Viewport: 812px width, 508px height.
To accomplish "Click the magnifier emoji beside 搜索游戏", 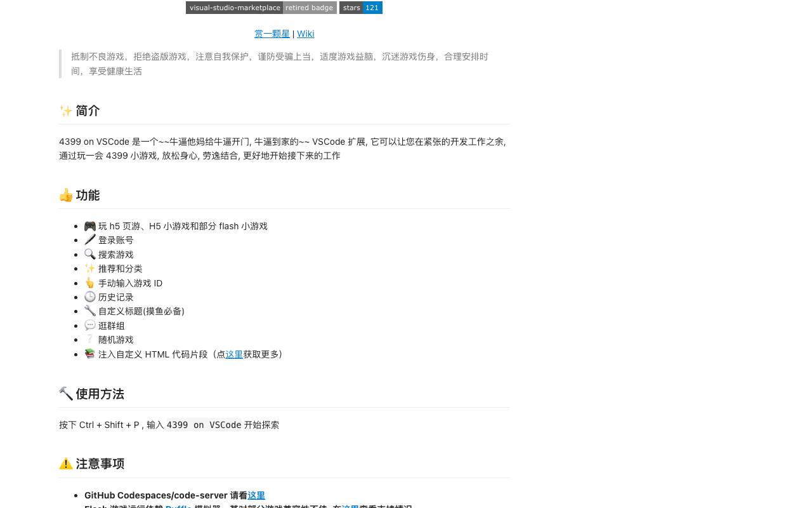I will click(x=90, y=255).
